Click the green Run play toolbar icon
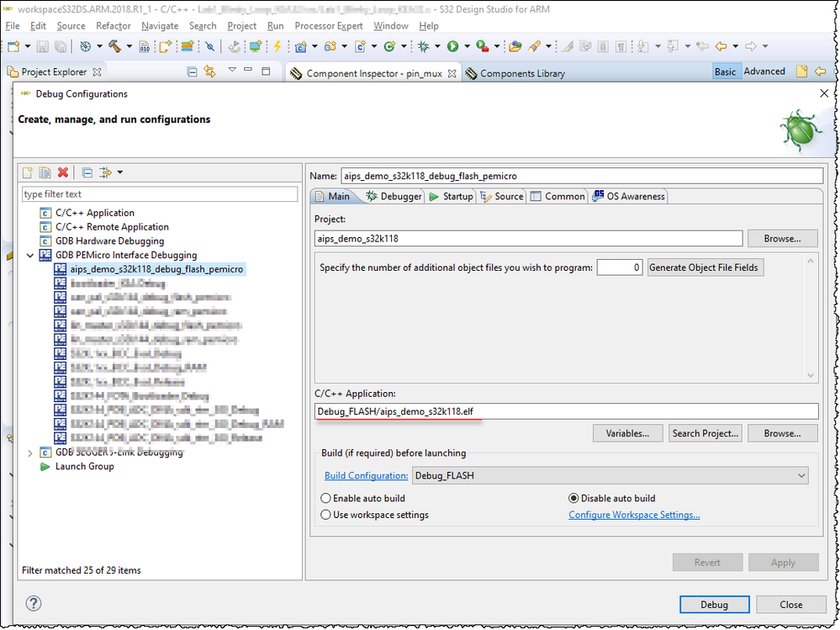 coord(452,46)
